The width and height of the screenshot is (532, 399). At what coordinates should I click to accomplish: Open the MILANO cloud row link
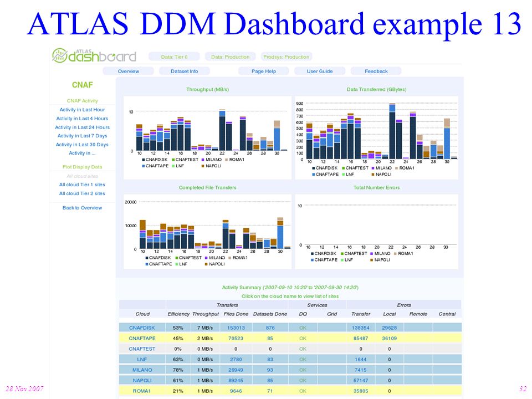tap(142, 370)
